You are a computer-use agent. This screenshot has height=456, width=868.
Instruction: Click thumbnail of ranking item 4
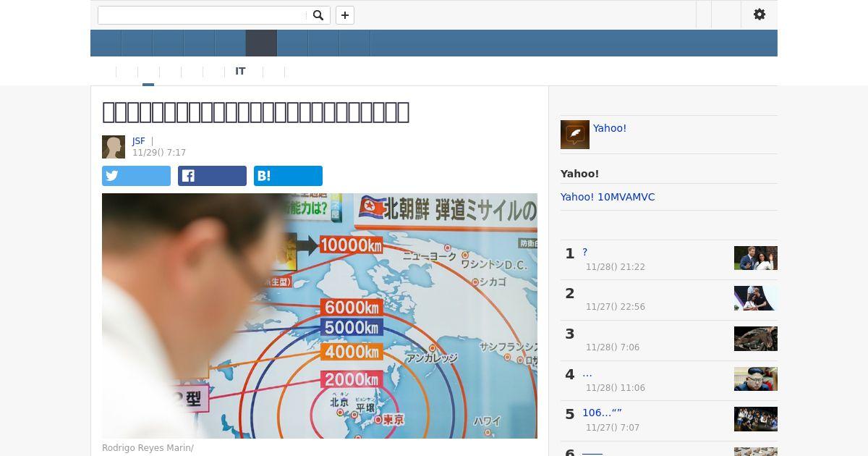(756, 379)
